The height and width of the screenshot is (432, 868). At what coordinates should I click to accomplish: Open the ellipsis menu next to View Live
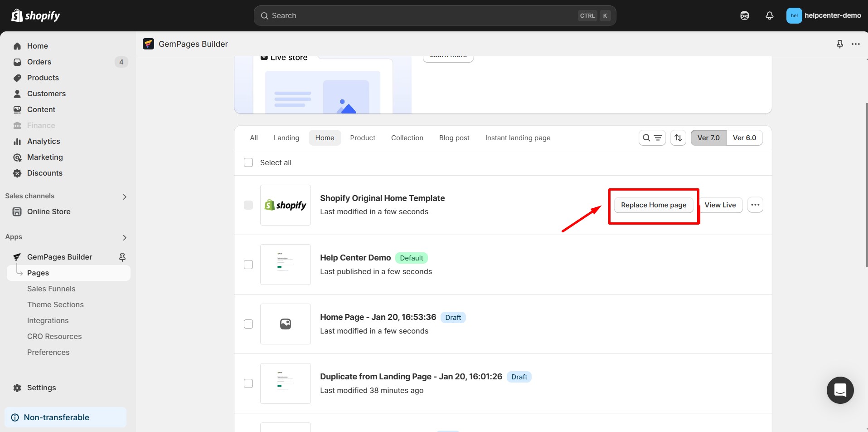755,205
